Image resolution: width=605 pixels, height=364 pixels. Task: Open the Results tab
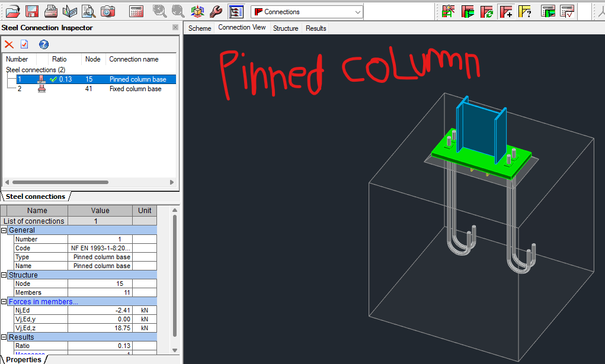pyautogui.click(x=316, y=28)
